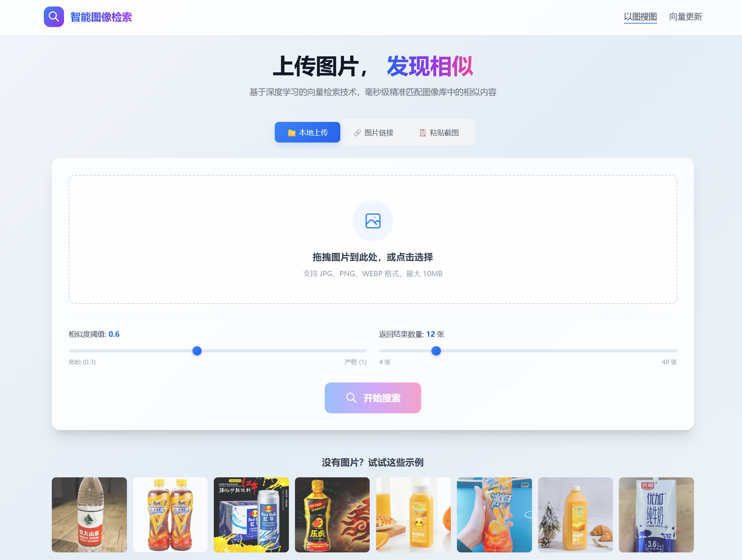Screen dimensions: 742x560
Task: Click the 12 result count value
Action: (x=430, y=334)
